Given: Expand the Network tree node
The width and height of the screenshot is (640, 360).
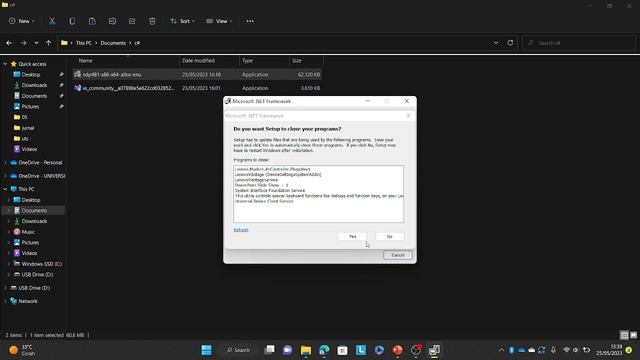Looking at the screenshot, I should coord(5,301).
